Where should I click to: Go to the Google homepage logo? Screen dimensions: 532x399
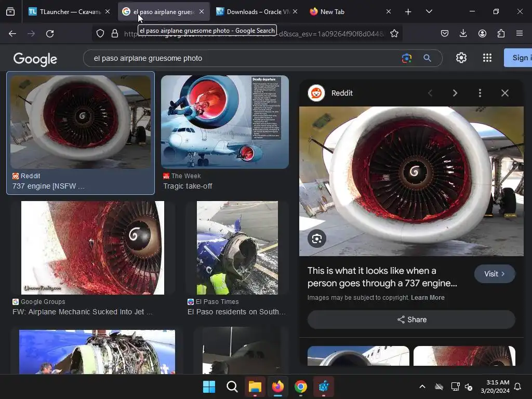pos(35,59)
